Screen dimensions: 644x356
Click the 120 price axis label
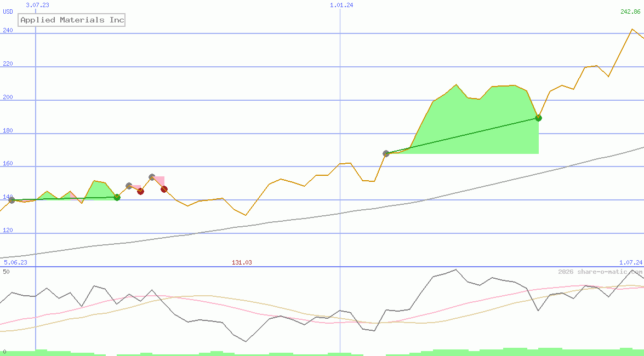click(x=8, y=230)
